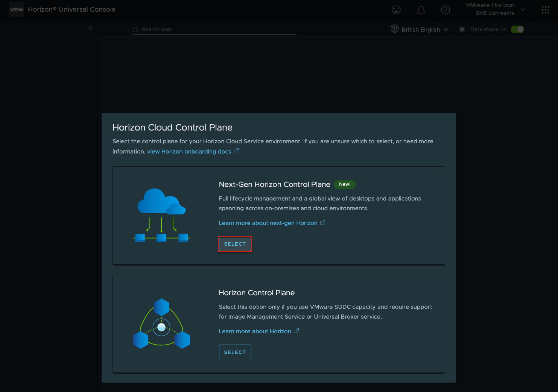Open the British English language dropdown
The height and width of the screenshot is (392, 558).
425,29
